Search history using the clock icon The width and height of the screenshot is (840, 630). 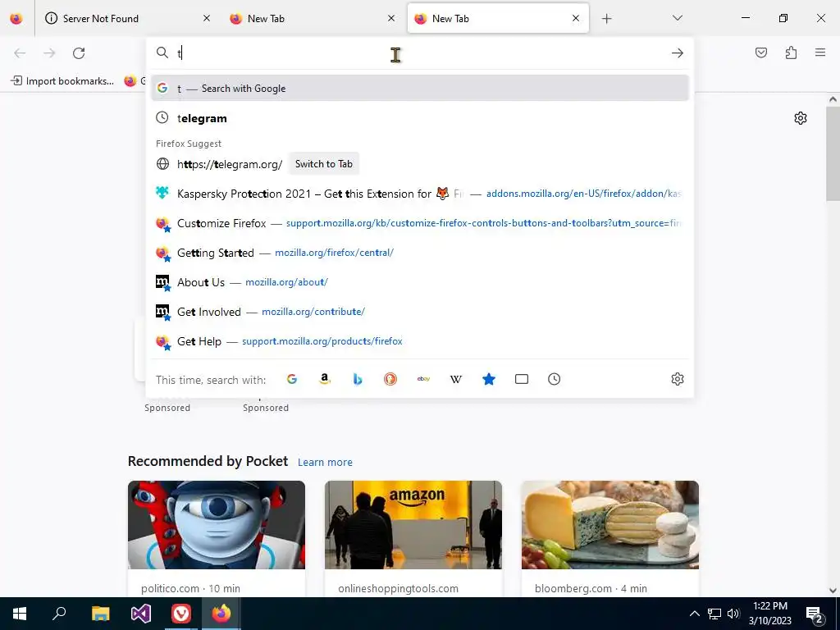[554, 379]
